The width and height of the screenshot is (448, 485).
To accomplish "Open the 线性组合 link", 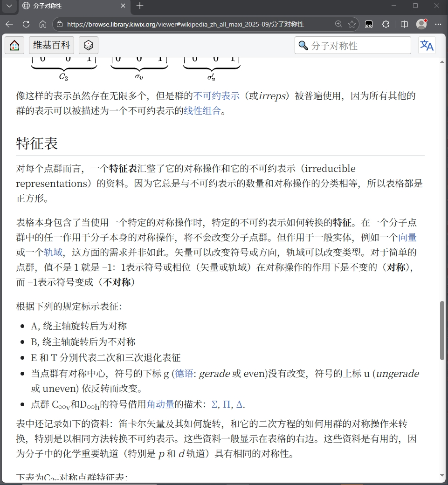I will pyautogui.click(x=202, y=111).
